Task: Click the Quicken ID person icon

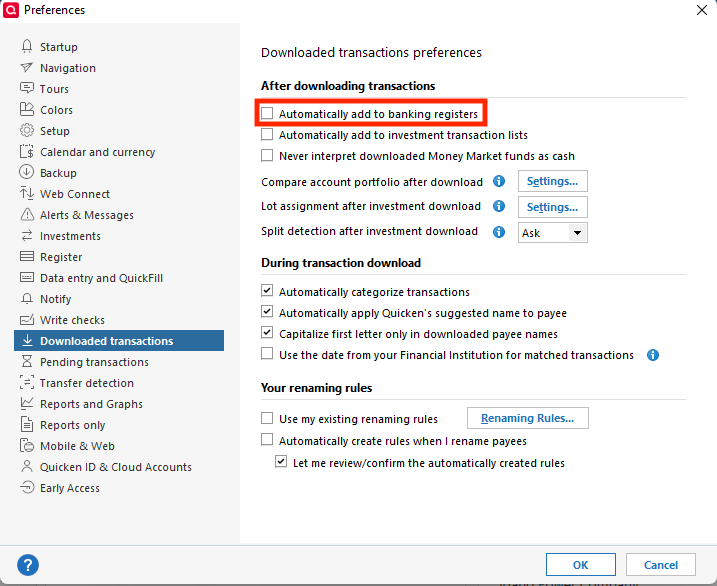Action: [x=27, y=466]
